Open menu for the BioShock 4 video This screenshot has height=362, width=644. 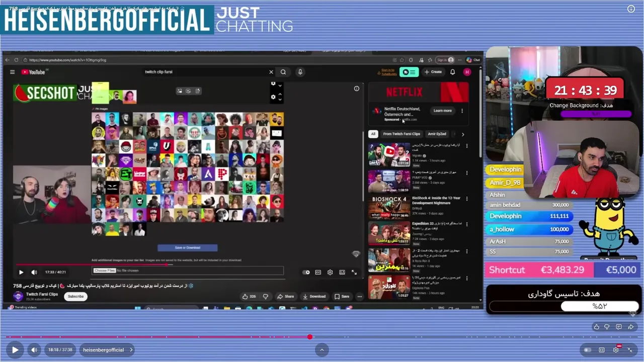click(x=467, y=199)
